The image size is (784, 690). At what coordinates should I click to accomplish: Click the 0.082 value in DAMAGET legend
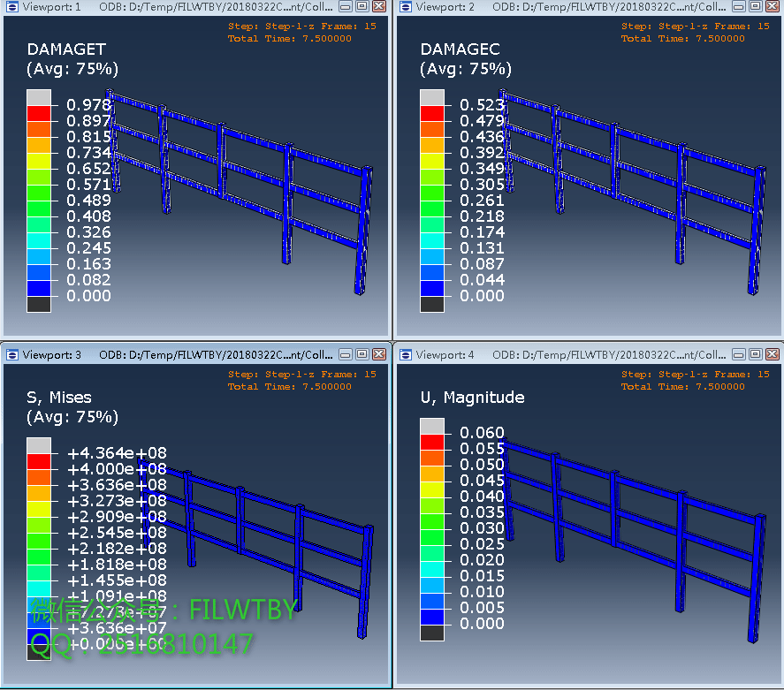coord(88,279)
